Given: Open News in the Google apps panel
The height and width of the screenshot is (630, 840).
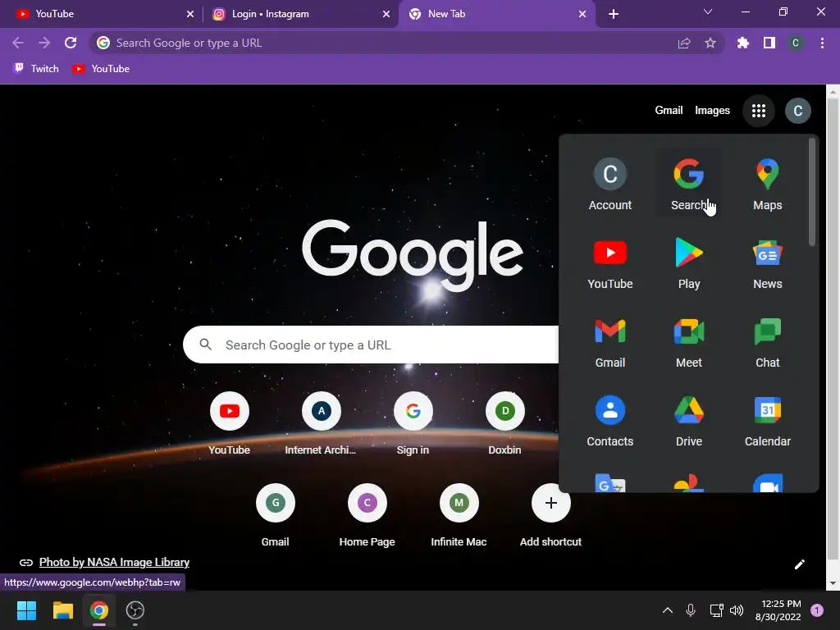Looking at the screenshot, I should click(x=767, y=262).
